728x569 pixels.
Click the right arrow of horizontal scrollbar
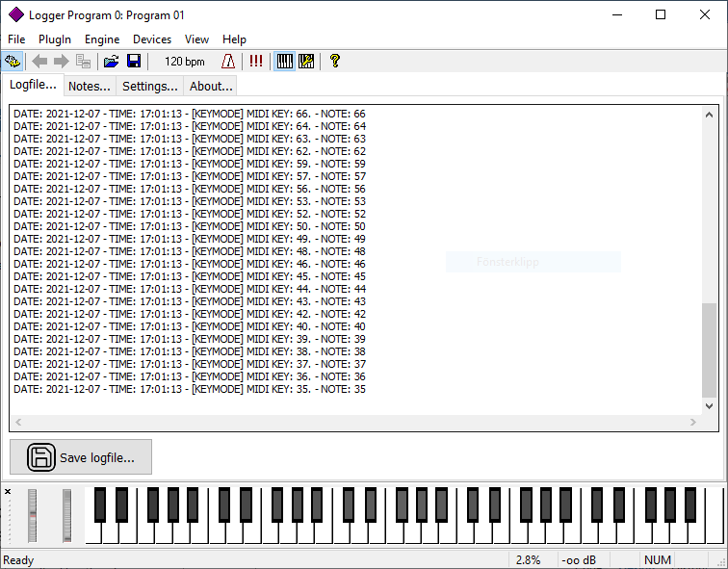pyautogui.click(x=693, y=422)
